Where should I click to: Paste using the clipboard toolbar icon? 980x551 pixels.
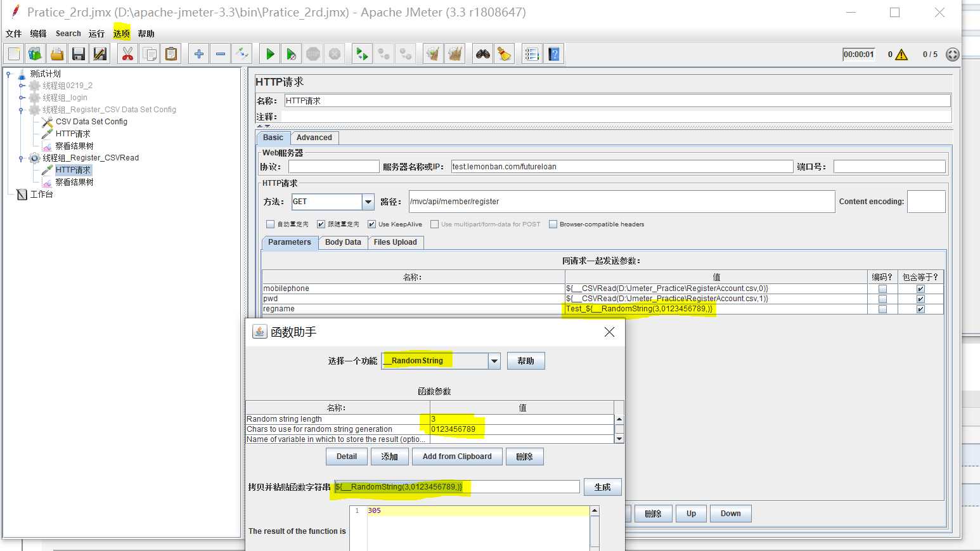pos(171,54)
